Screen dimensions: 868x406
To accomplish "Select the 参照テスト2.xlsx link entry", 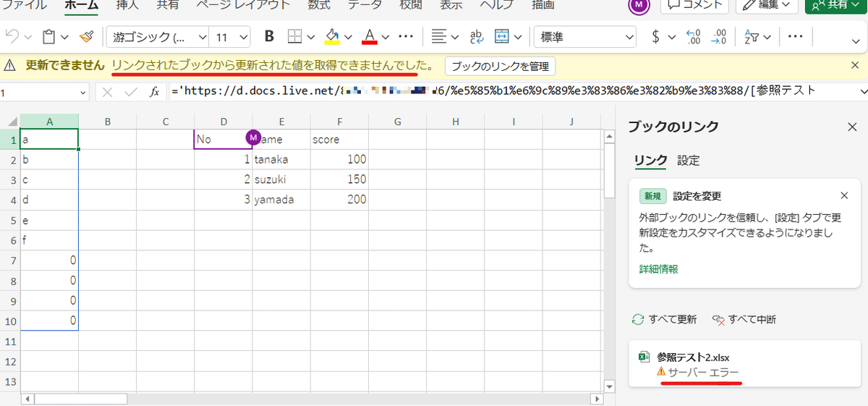I will (744, 364).
